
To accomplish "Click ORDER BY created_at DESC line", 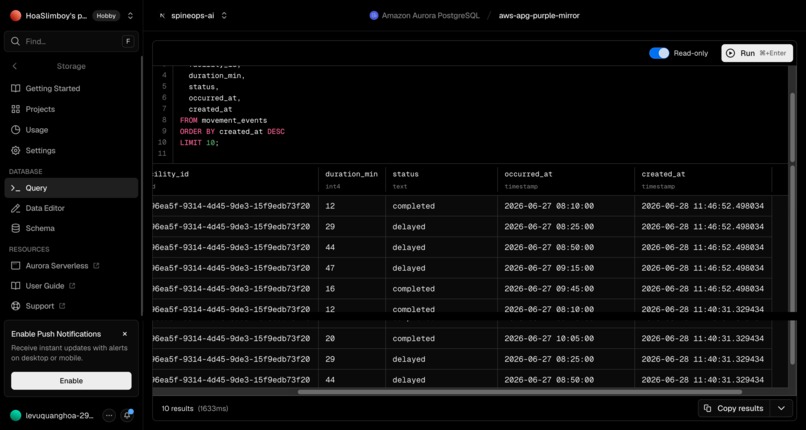I will (x=232, y=132).
